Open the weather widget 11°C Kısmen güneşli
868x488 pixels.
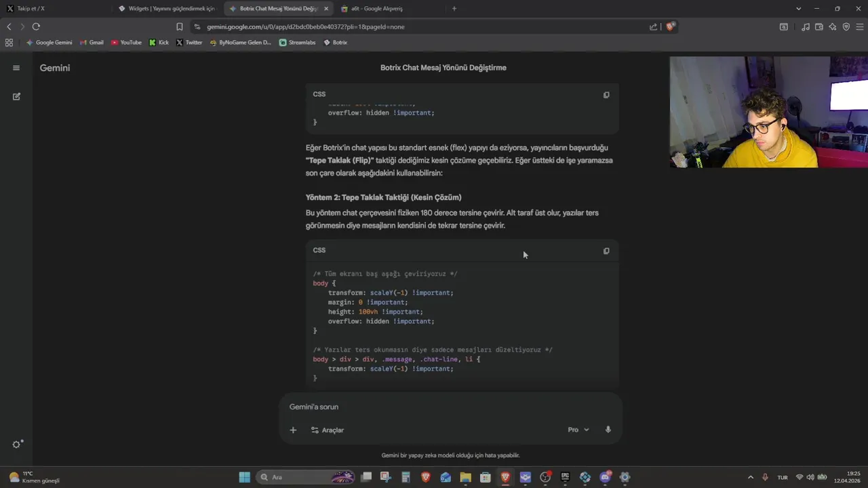(34, 477)
